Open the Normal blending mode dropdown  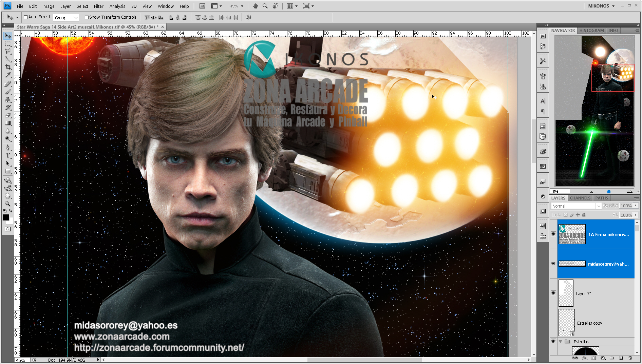coord(576,206)
